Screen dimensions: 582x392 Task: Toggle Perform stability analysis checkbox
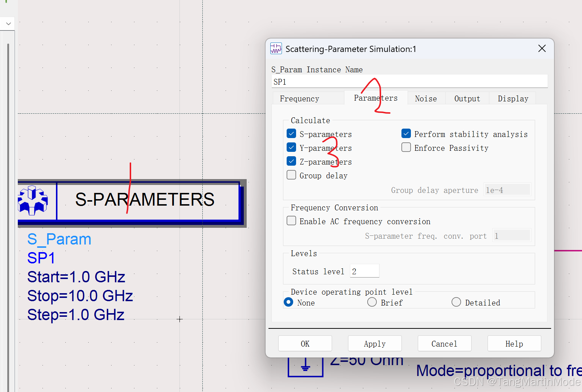pos(406,134)
